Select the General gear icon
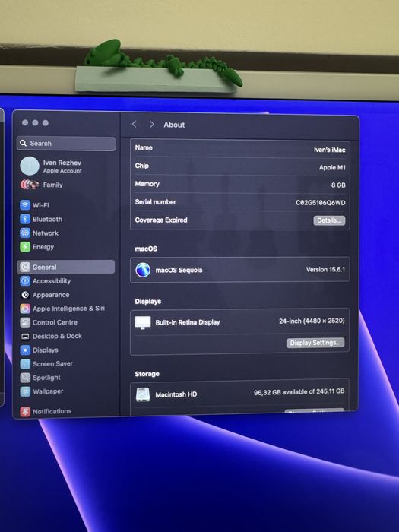Screen dimensions: 399x532 click(x=25, y=267)
